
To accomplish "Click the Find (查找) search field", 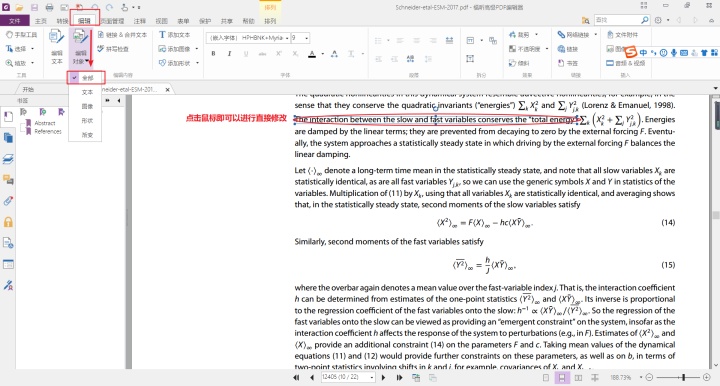I will pos(622,20).
